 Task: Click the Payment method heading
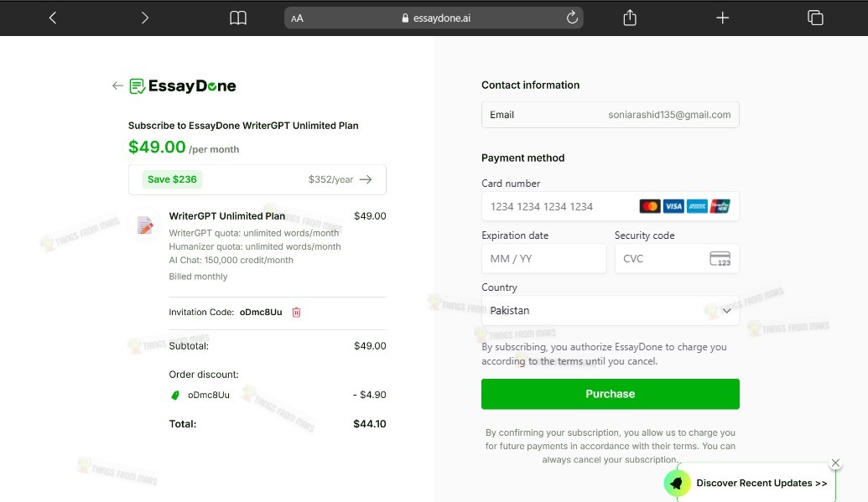(522, 158)
